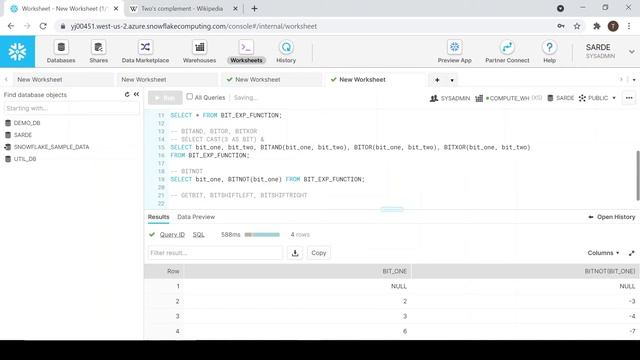Select the SYSADMIN role
This screenshot has width=640, height=360.
(450, 98)
